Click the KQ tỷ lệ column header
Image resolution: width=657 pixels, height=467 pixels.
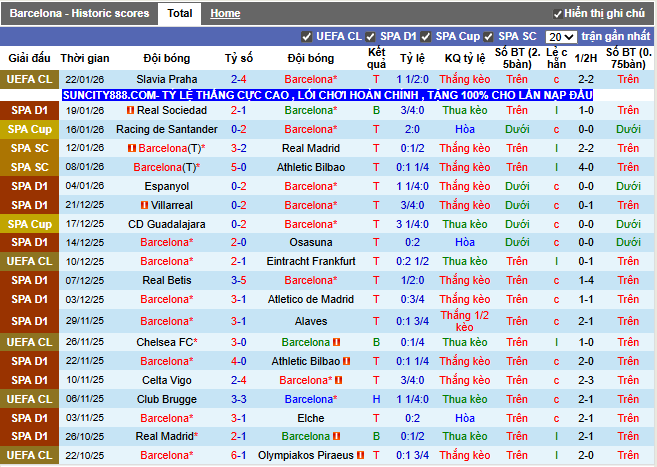[x=465, y=58]
